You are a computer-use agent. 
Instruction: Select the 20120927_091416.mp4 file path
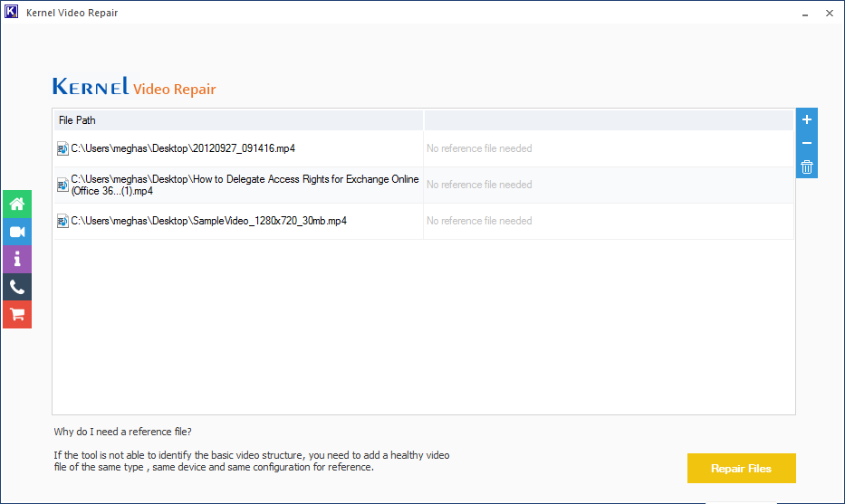pyautogui.click(x=183, y=148)
